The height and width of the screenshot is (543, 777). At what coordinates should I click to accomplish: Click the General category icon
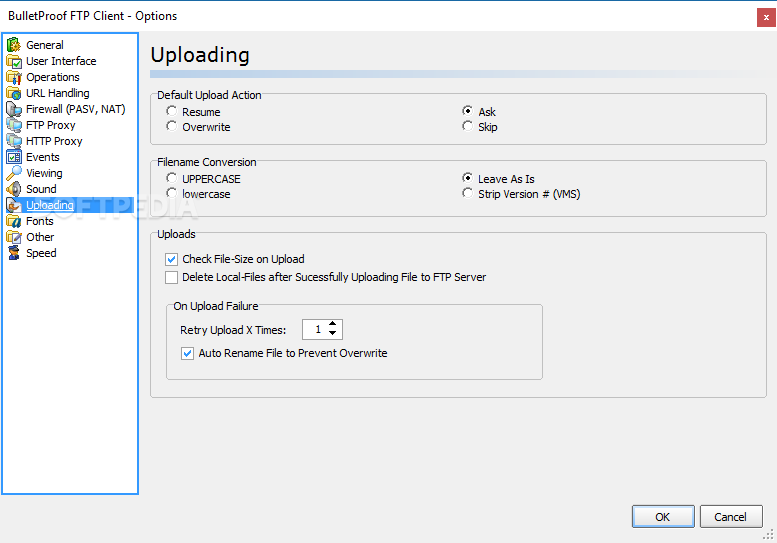click(14, 45)
